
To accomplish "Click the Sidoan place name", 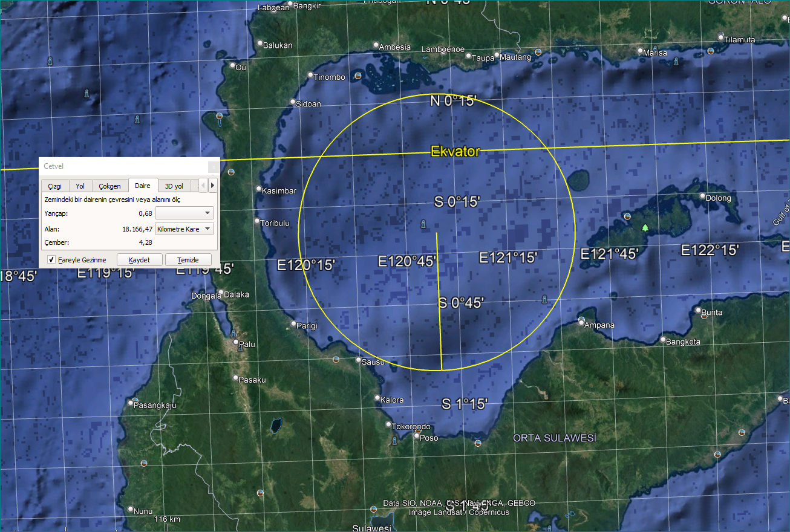I will point(308,103).
